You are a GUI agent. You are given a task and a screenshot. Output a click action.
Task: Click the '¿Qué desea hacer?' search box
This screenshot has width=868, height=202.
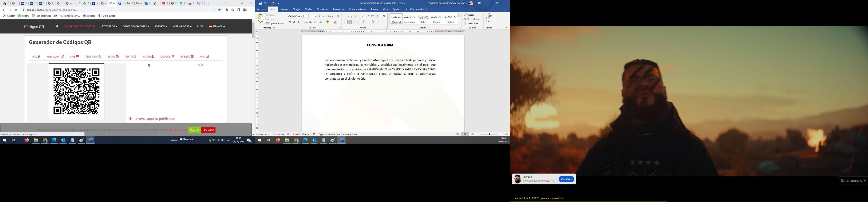pyautogui.click(x=418, y=9)
